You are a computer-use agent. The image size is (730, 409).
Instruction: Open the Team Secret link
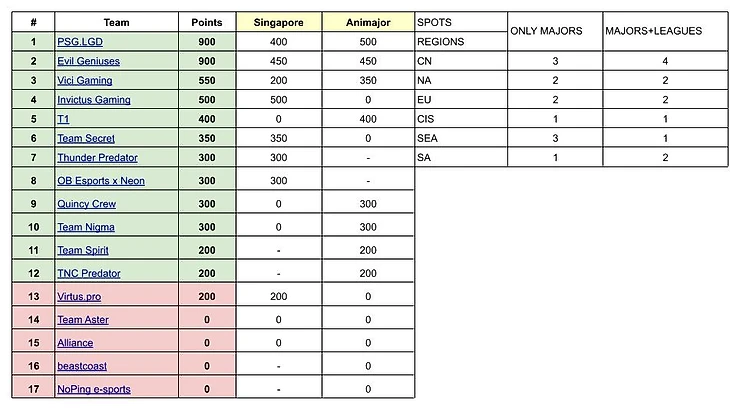coord(83,138)
